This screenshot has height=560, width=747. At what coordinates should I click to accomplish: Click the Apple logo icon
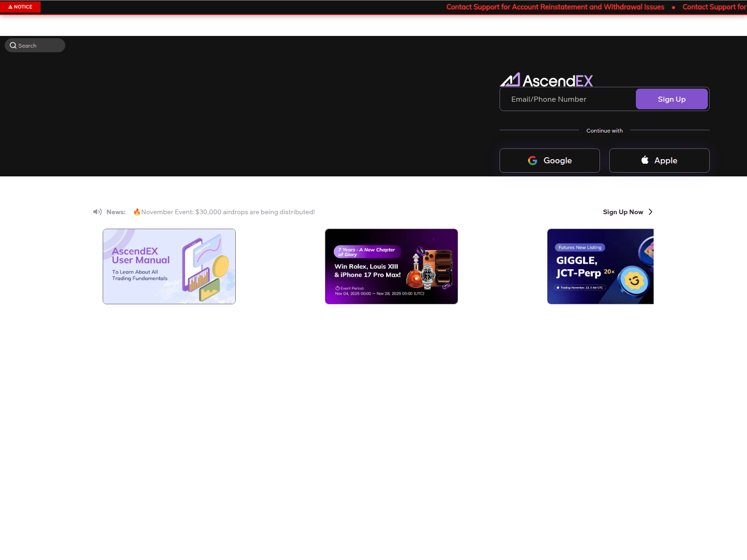[x=645, y=160]
